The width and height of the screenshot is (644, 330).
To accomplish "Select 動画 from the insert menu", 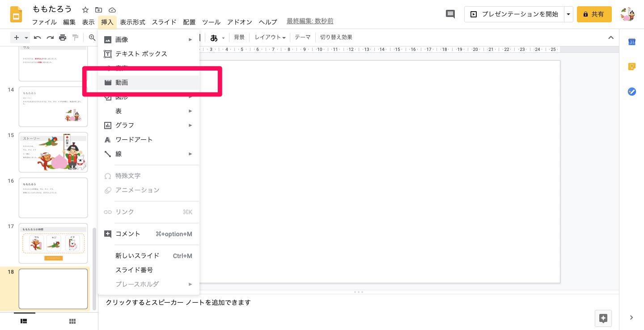I will (x=122, y=83).
